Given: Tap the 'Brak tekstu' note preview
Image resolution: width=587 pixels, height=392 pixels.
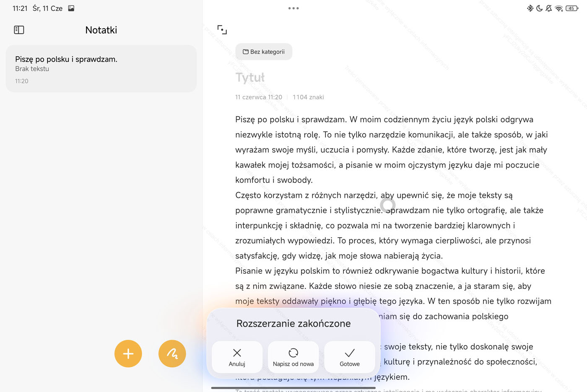Looking at the screenshot, I should pyautogui.click(x=32, y=69).
